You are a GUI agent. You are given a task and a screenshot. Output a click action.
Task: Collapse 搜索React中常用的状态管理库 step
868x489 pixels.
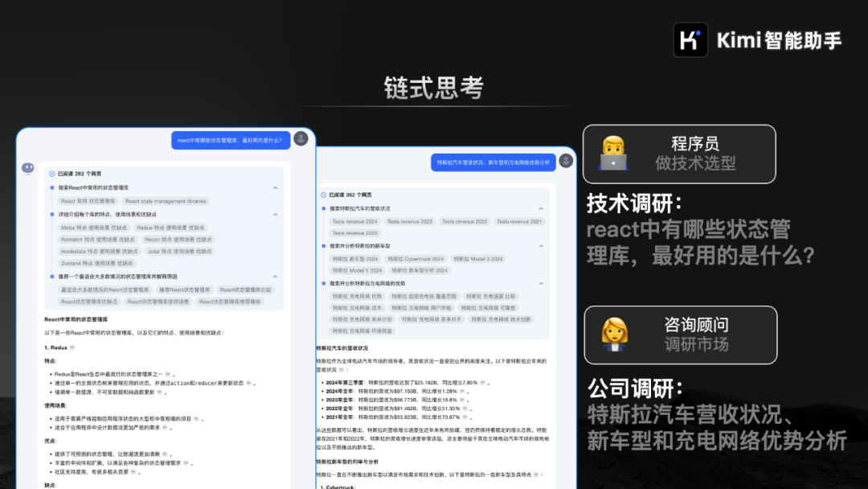click(x=275, y=187)
